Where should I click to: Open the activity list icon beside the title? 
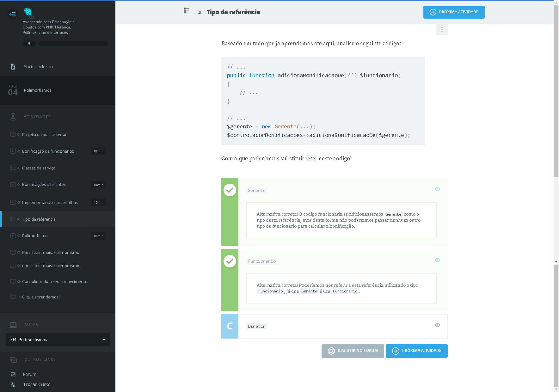point(187,10)
